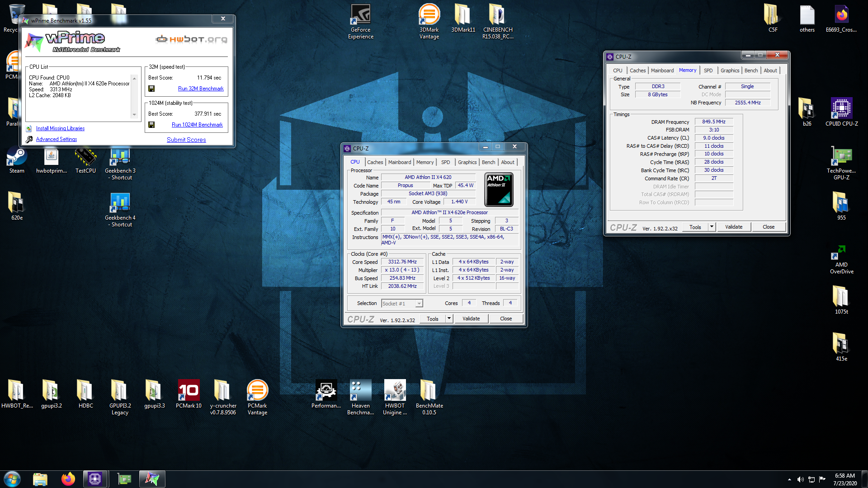Open Geekbench 4 shortcut icon
This screenshot has width=868, height=488.
(120, 210)
